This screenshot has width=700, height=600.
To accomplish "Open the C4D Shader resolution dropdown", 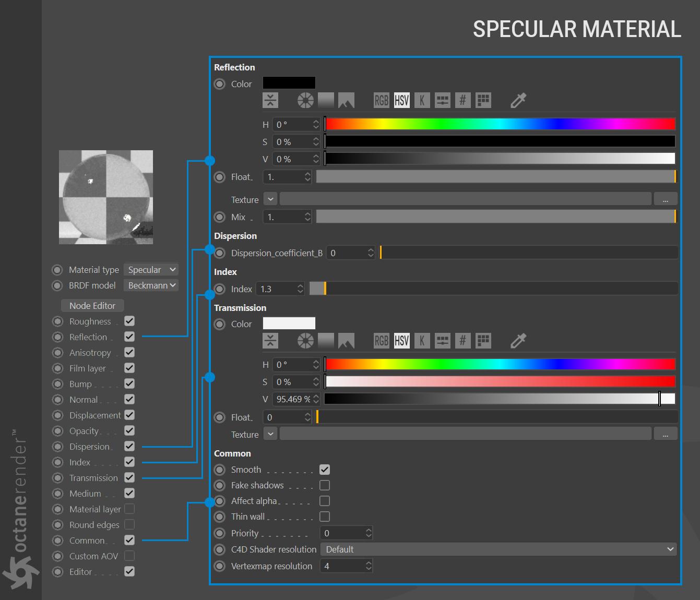I will click(x=499, y=549).
